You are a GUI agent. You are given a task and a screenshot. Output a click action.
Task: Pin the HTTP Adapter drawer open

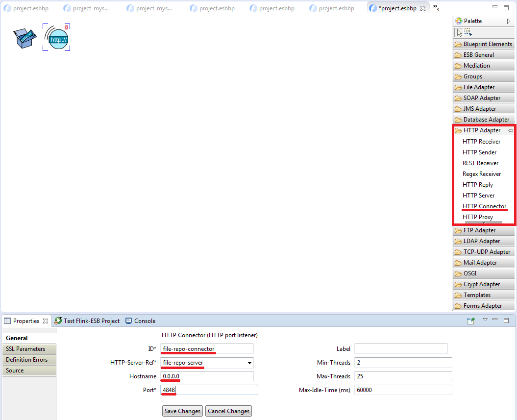pyautogui.click(x=511, y=130)
